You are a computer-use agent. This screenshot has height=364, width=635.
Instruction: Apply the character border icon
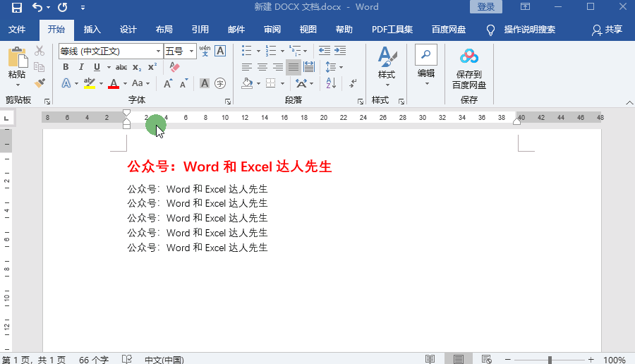point(220,51)
